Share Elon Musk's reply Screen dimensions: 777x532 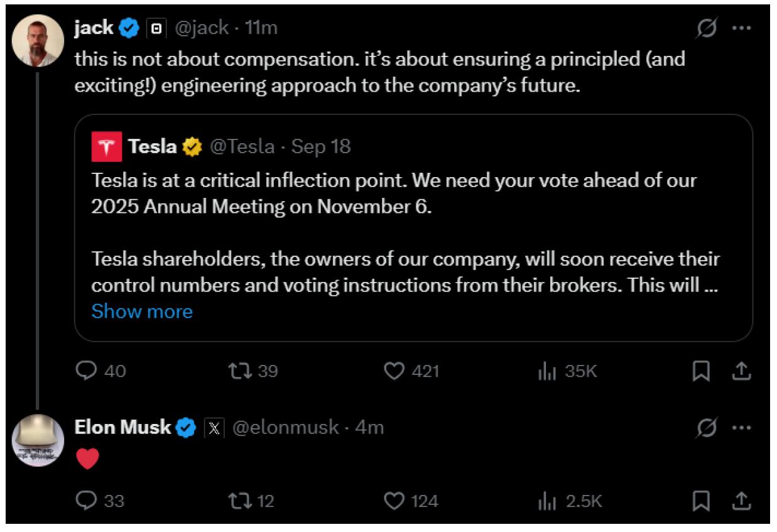(741, 501)
